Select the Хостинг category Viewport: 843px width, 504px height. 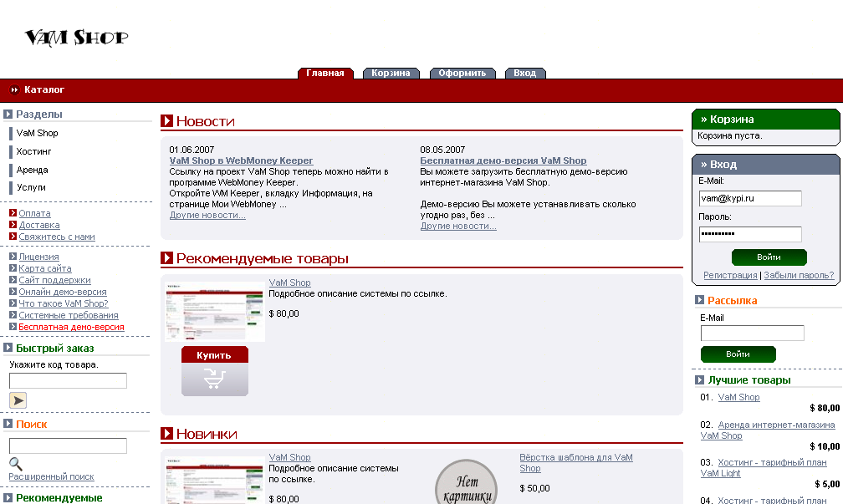33,151
